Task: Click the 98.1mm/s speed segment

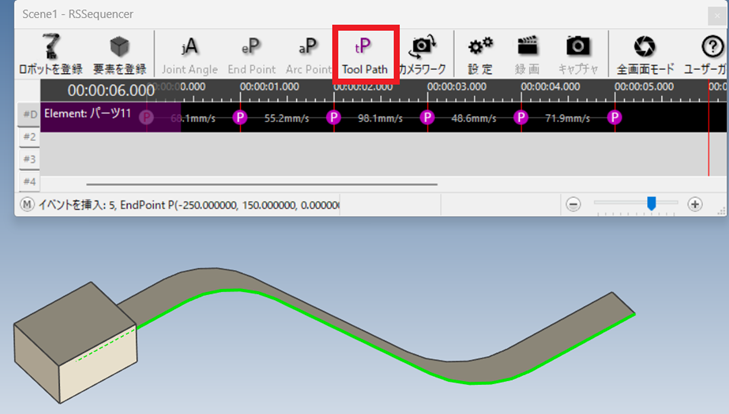Action: pyautogui.click(x=380, y=118)
